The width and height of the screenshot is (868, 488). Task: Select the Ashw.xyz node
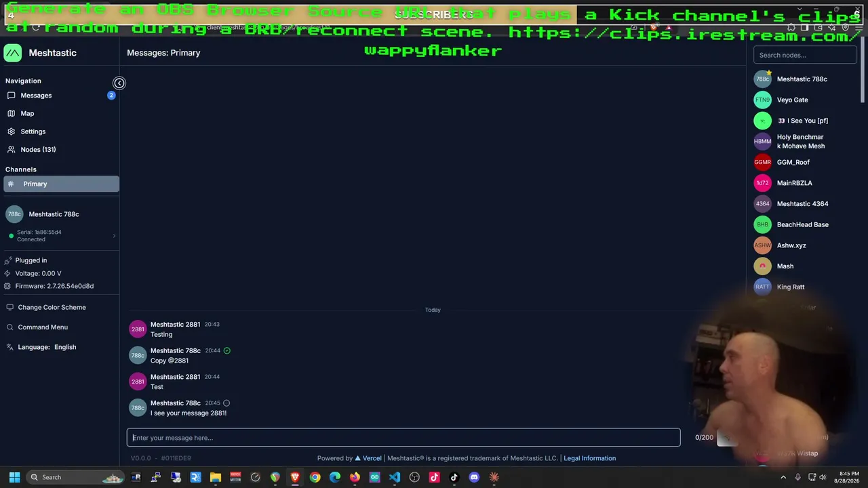coord(791,245)
